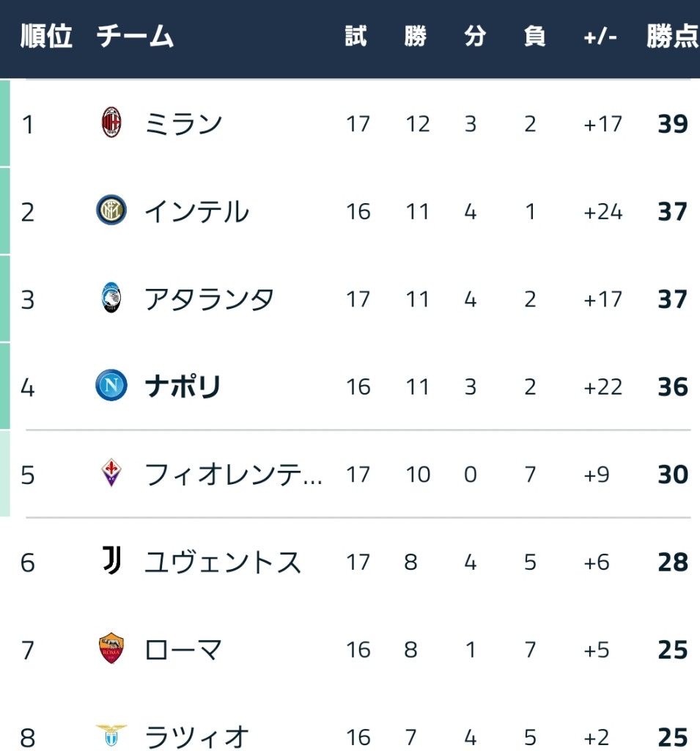
Task: Open the インテル team link
Action: point(196,212)
